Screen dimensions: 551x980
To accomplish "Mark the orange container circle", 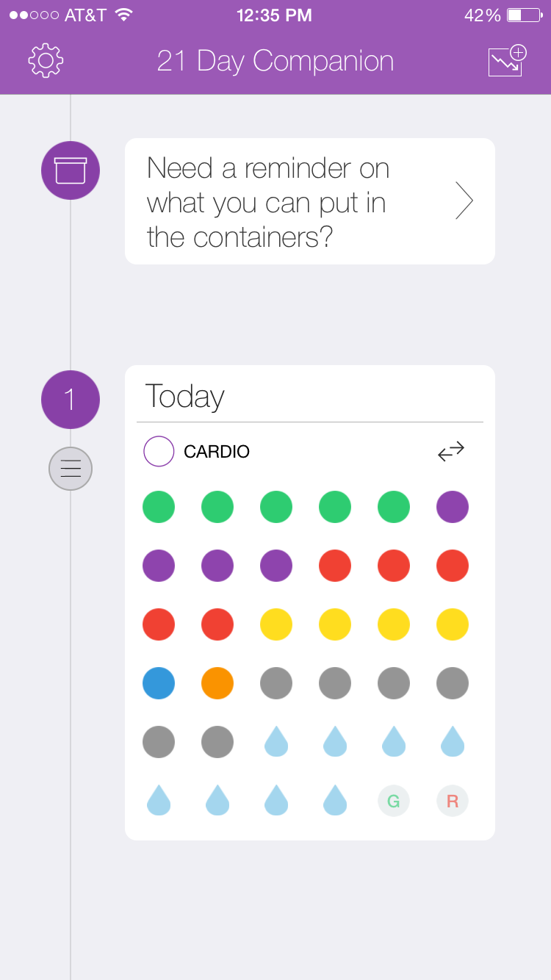I will click(217, 683).
